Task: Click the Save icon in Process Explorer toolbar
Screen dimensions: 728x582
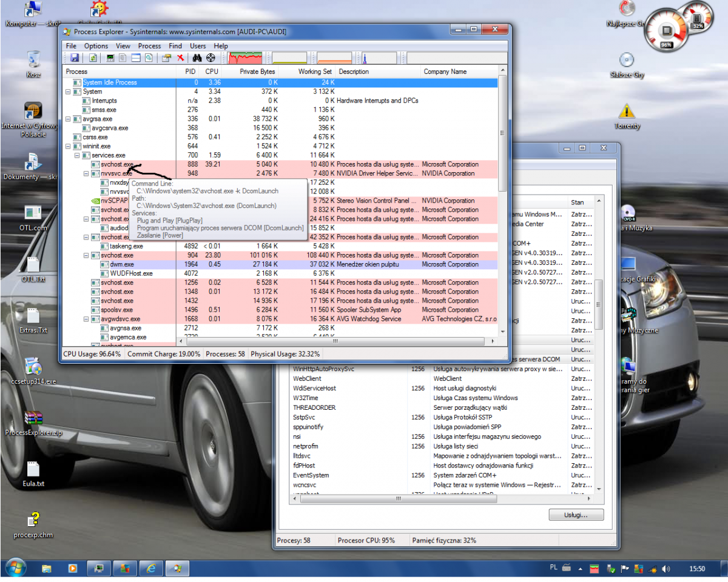Action: [x=75, y=58]
